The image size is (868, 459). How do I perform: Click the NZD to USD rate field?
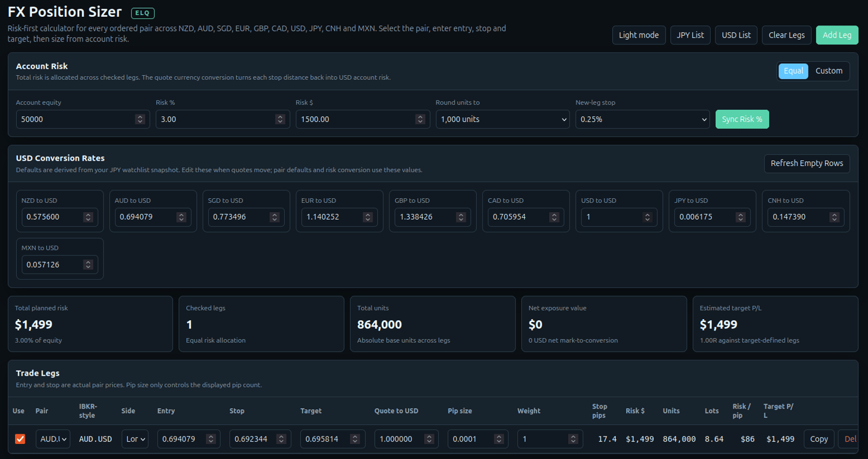[60, 217]
